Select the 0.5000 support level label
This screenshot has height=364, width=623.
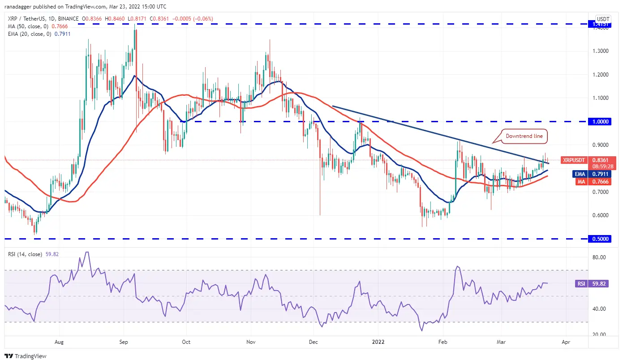(601, 239)
